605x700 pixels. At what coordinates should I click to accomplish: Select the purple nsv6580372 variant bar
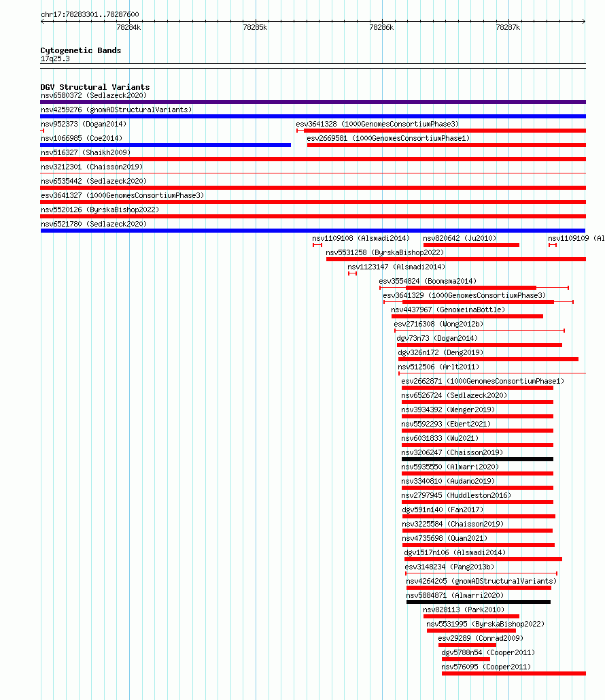313,102
